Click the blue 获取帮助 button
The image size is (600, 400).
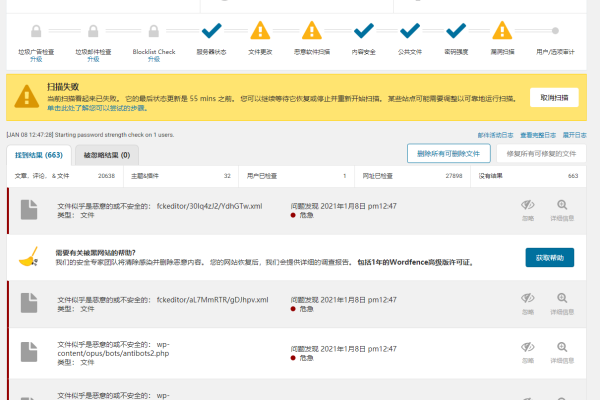coord(549,257)
